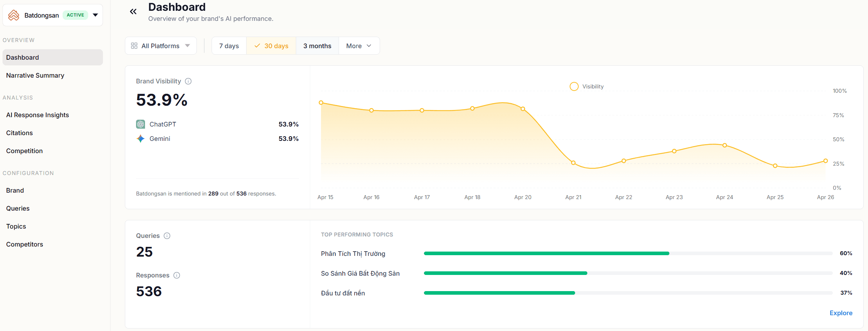Screen dimensions: 868x331
Task: Open Dashboard in the sidebar
Action: coord(53,58)
